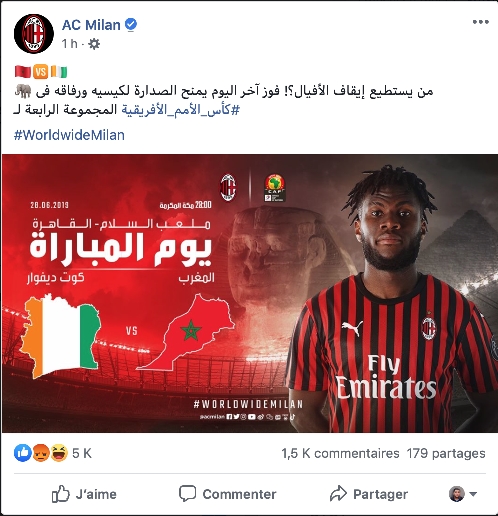Open the 5 K reactions count
Viewport: 498px width, 516px height.
(x=82, y=453)
